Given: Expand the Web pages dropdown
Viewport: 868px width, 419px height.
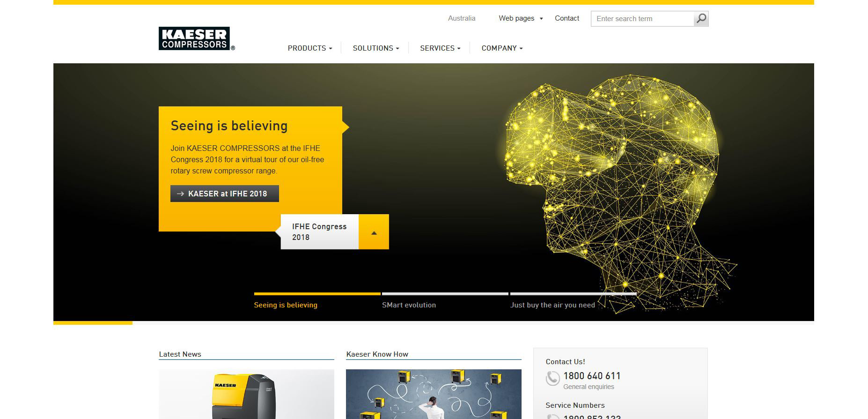Looking at the screenshot, I should pyautogui.click(x=521, y=18).
